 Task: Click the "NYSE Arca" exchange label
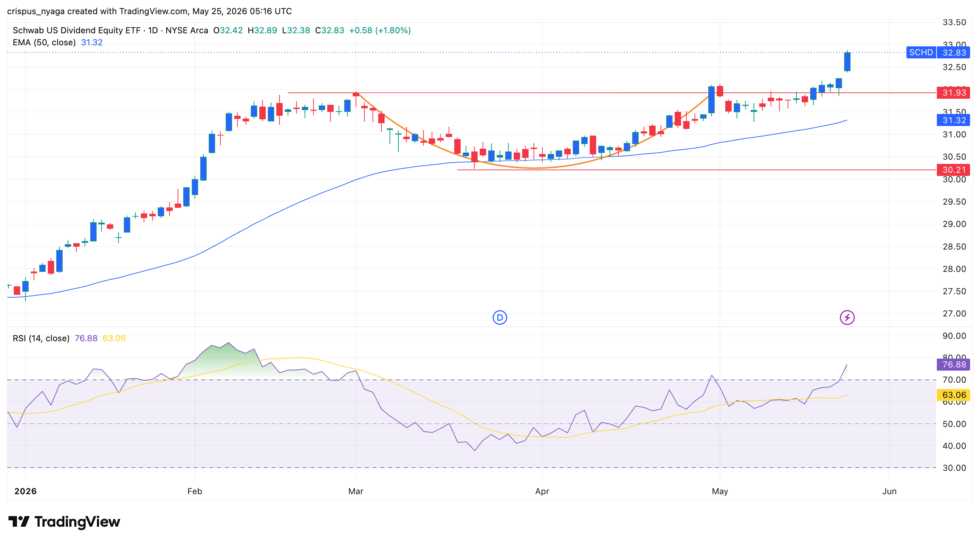point(187,30)
